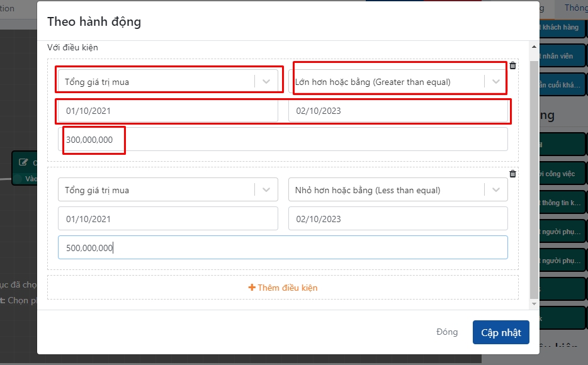Screen dimensions: 588x365
Task: Switch to the Thông tab at top right
Action: pos(575,8)
